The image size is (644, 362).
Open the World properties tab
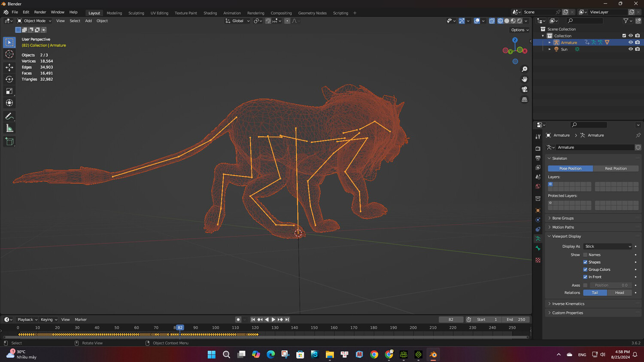[x=538, y=186]
